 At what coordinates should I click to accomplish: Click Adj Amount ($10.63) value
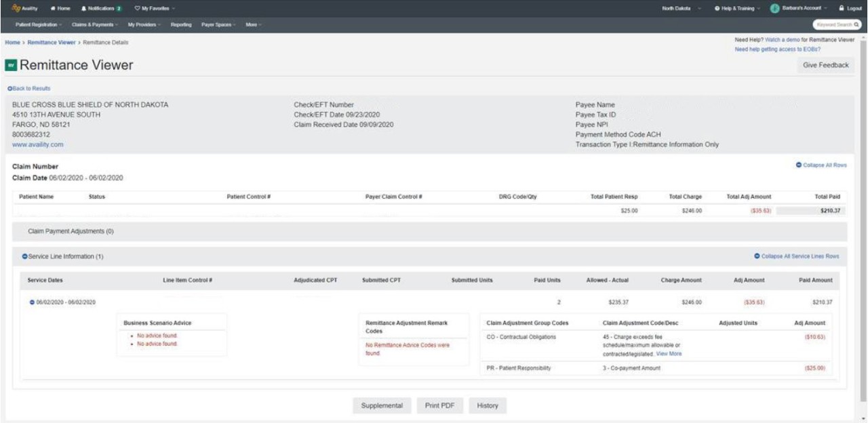point(815,338)
